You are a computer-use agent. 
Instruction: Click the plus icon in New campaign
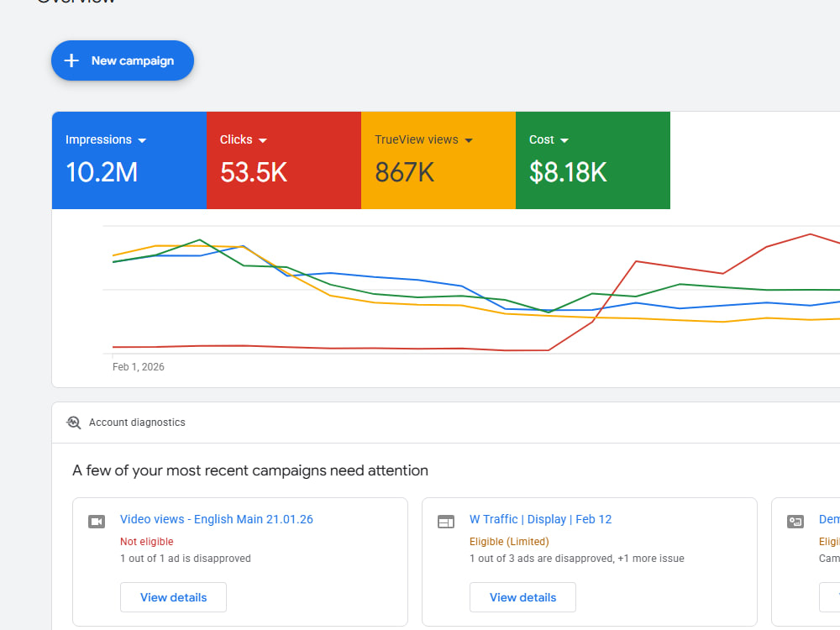pyautogui.click(x=71, y=60)
